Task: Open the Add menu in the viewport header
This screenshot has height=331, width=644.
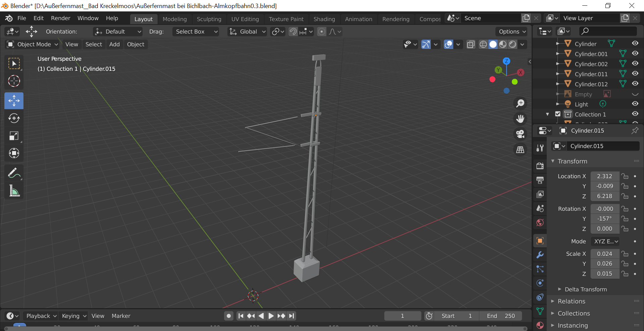Action: [114, 44]
